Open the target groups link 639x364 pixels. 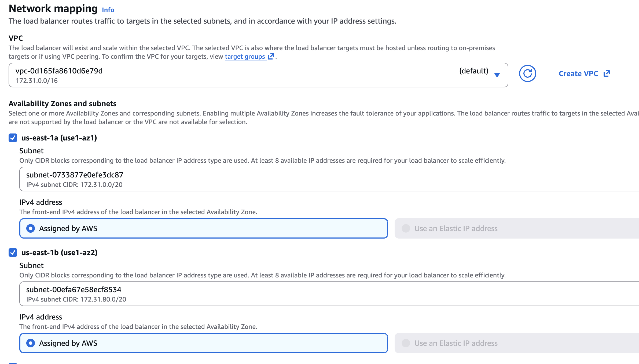(245, 57)
